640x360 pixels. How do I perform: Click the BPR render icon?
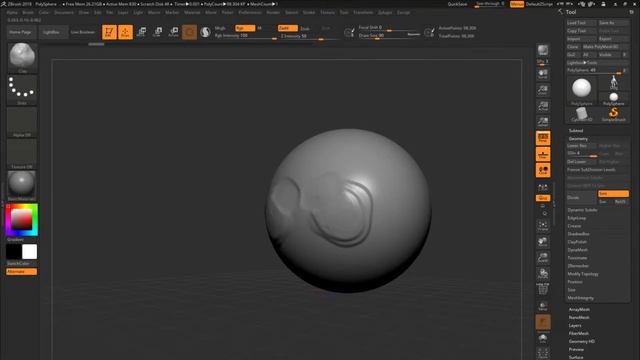click(543, 51)
